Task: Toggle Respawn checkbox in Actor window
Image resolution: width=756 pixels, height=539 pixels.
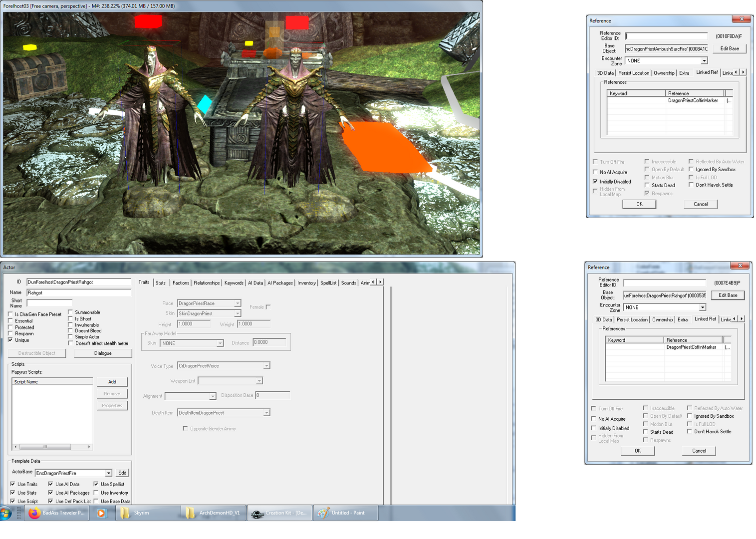Action: tap(10, 333)
